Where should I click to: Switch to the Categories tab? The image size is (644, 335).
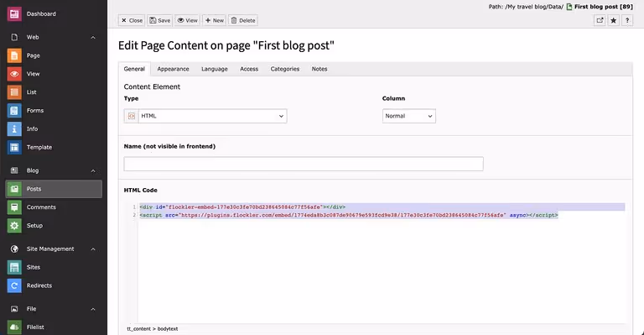pyautogui.click(x=284, y=69)
